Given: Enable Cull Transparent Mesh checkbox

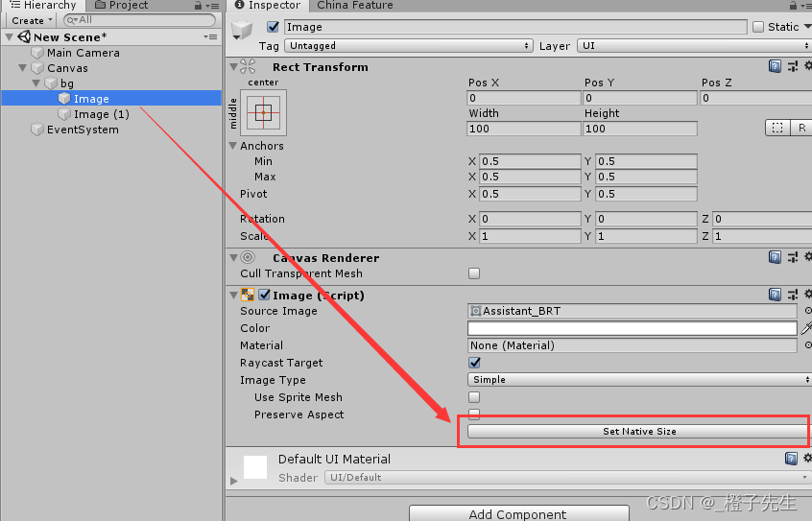Looking at the screenshot, I should coord(474,272).
